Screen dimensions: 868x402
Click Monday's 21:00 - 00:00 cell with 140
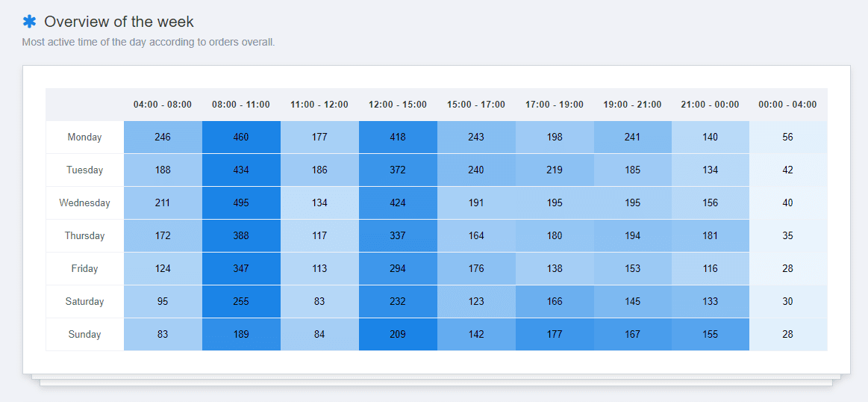(x=711, y=137)
